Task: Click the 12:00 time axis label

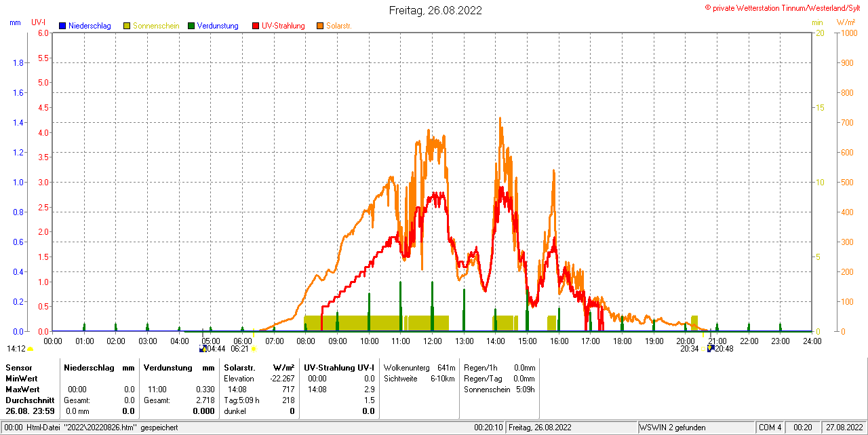Action: 432,341
